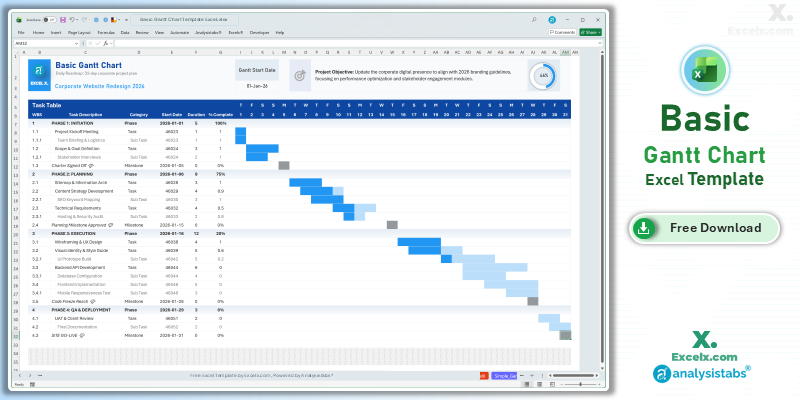Cancel the formula entry with X icon
This screenshot has height=400, width=800.
point(90,43)
